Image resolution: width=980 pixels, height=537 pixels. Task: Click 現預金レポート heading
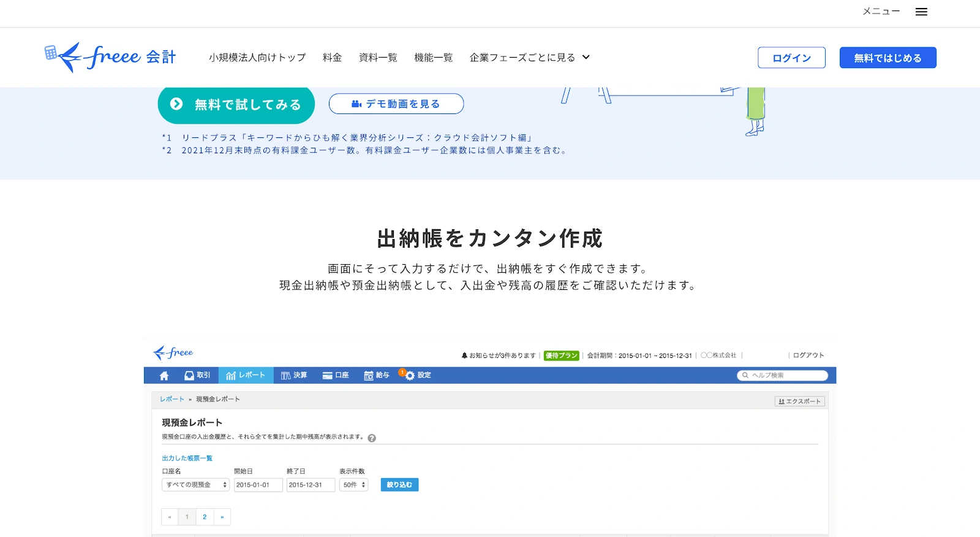192,422
